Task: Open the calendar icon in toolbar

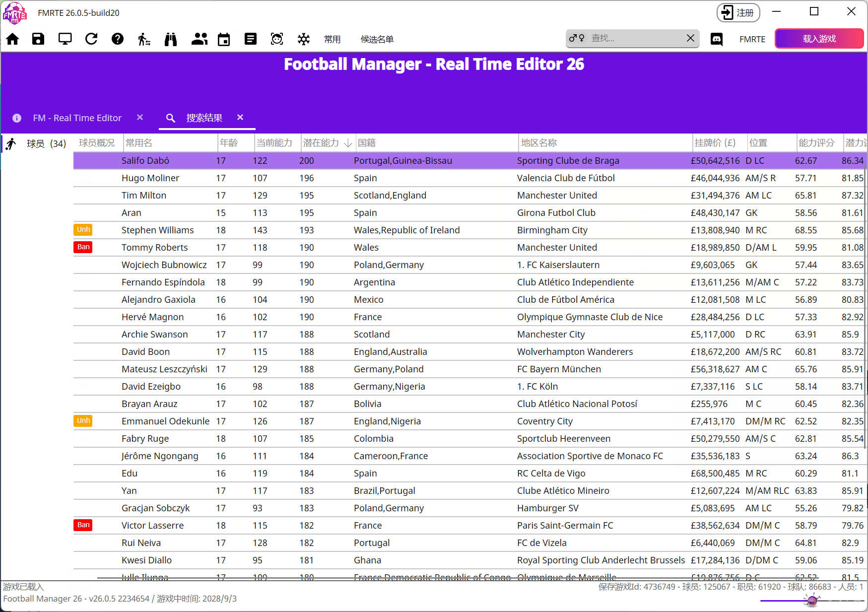Action: (x=224, y=39)
